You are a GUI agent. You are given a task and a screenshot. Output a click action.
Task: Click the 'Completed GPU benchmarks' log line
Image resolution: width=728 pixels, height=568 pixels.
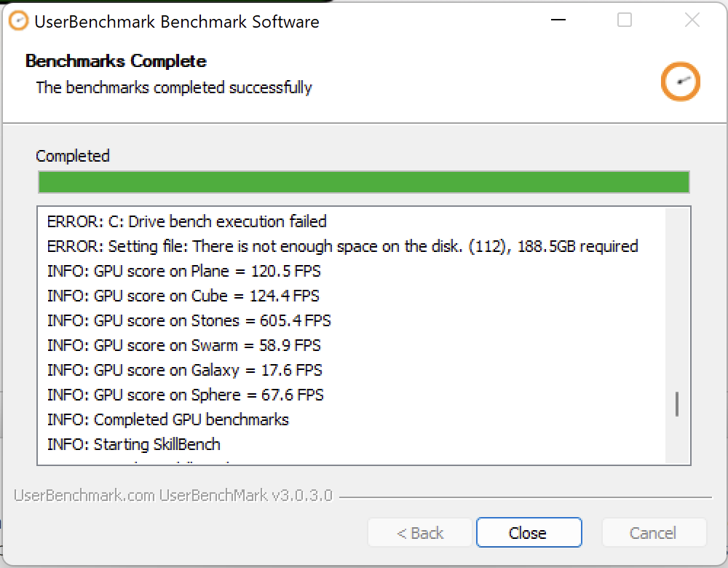tap(167, 419)
